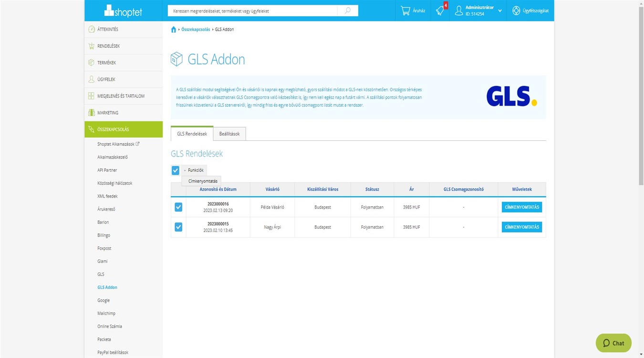
Task: Sort by Azonosító és Dátum column
Action: point(218,189)
